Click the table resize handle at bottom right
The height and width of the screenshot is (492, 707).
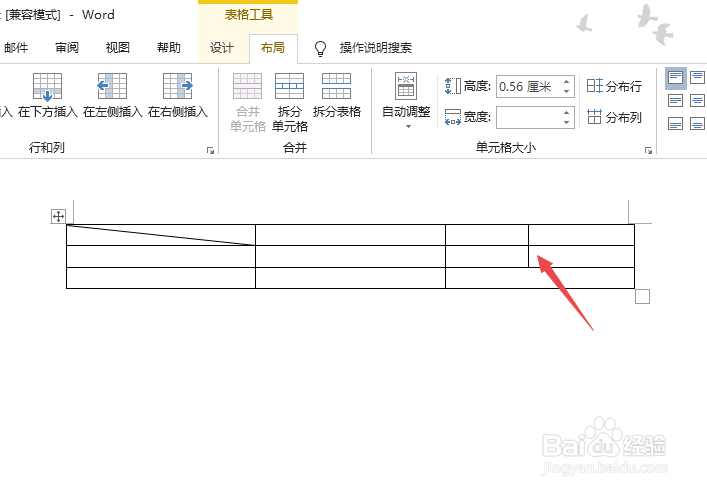pyautogui.click(x=643, y=297)
